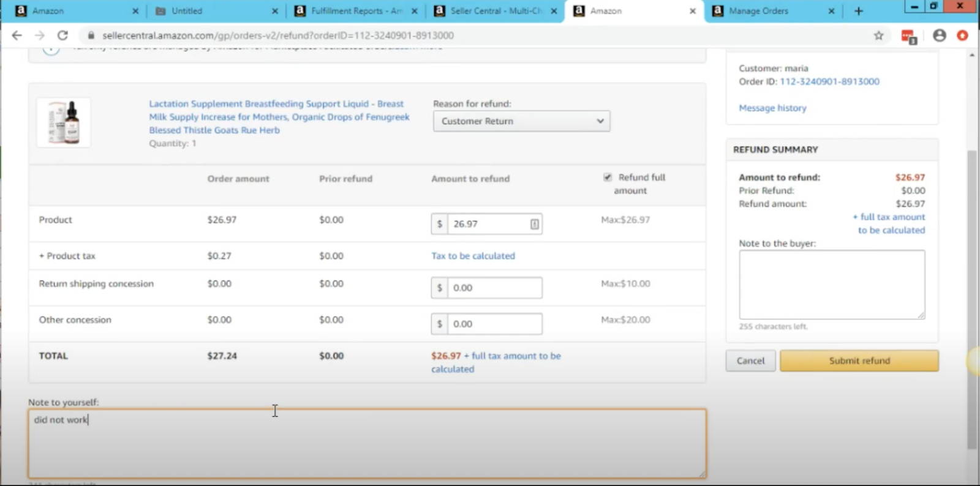The width and height of the screenshot is (980, 486).
Task: Open a new browser tab
Action: pos(859,11)
